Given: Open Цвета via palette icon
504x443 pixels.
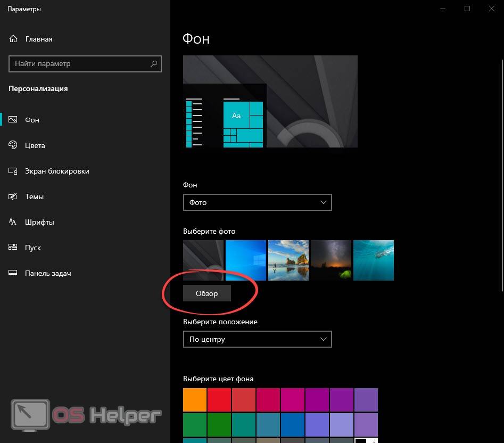Looking at the screenshot, I should click(x=13, y=145).
